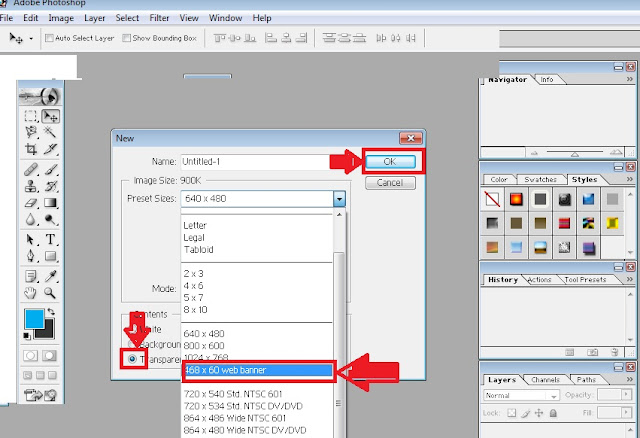Toggle lock all in Layers panel

click(x=553, y=413)
